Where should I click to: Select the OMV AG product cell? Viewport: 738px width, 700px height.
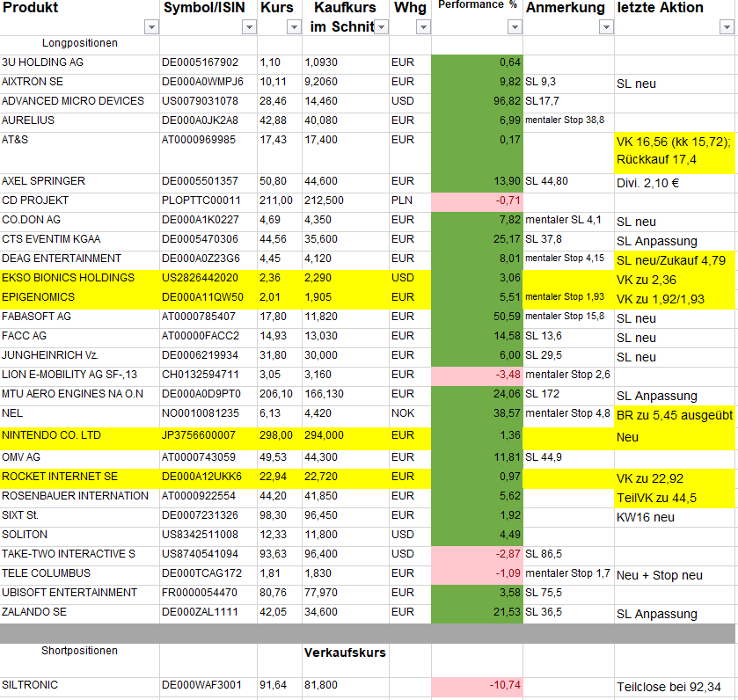click(x=79, y=459)
